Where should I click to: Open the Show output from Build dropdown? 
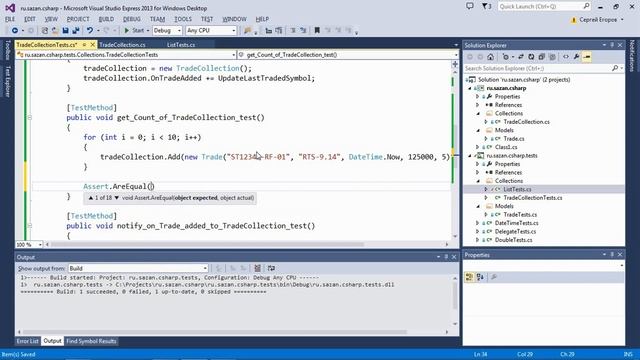click(138, 268)
